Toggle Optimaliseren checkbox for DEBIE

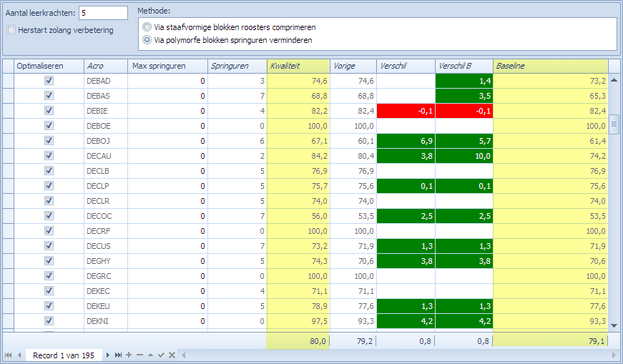[49, 111]
